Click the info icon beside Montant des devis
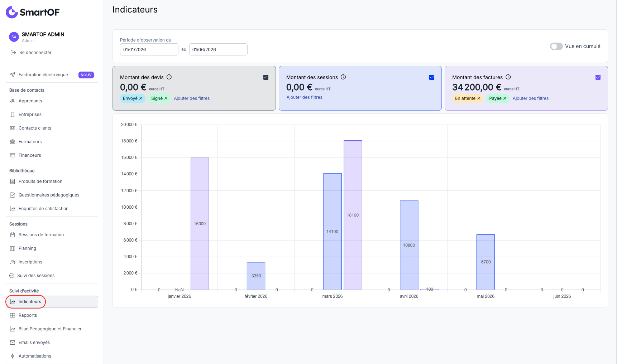The height and width of the screenshot is (364, 617). coord(169,77)
